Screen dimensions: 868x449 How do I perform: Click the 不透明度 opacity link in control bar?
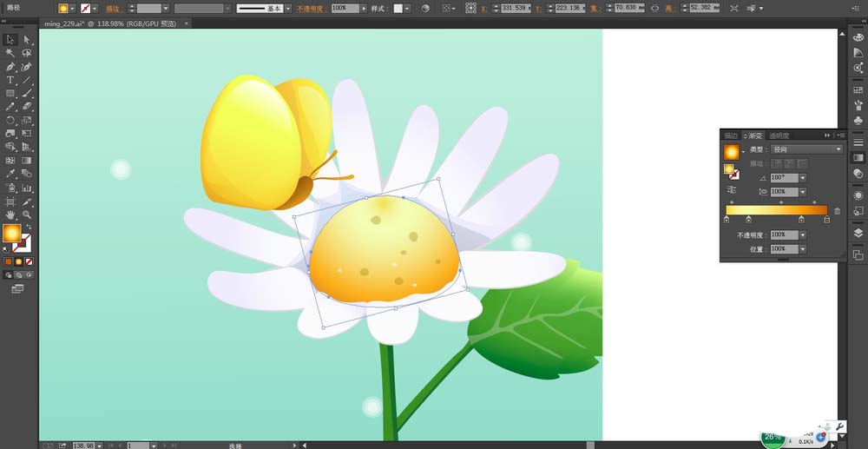click(312, 9)
